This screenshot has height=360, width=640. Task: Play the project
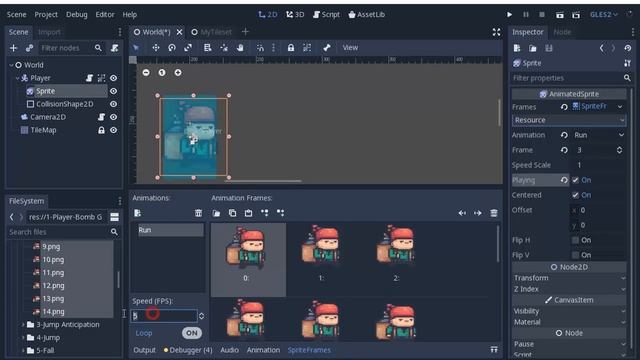click(509, 15)
